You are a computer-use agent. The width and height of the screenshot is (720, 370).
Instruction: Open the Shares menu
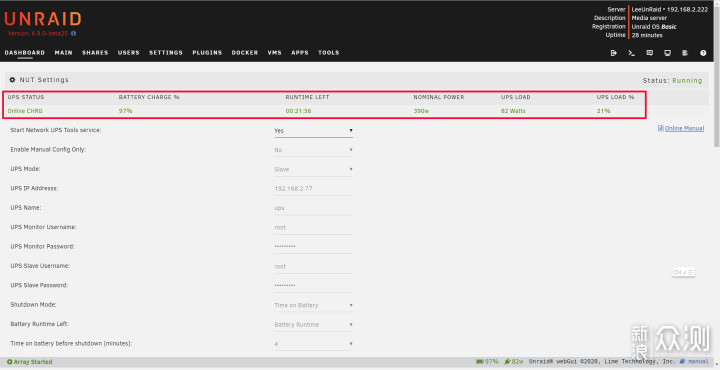tap(95, 53)
